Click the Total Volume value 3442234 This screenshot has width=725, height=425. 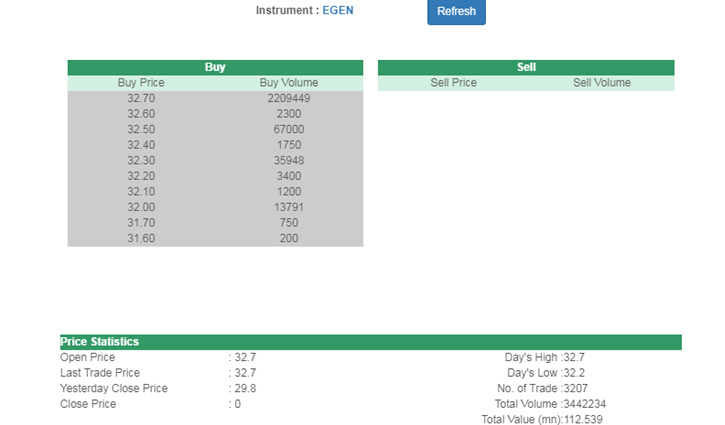[x=584, y=404]
